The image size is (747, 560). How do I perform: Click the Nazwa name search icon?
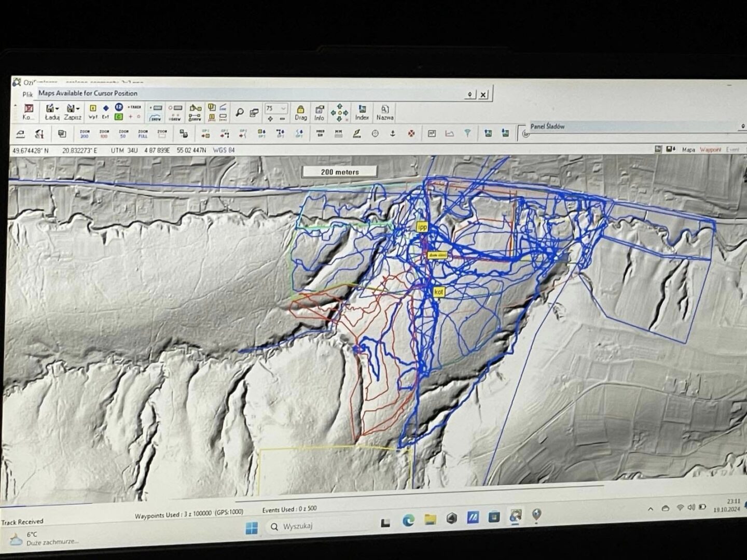pyautogui.click(x=385, y=112)
